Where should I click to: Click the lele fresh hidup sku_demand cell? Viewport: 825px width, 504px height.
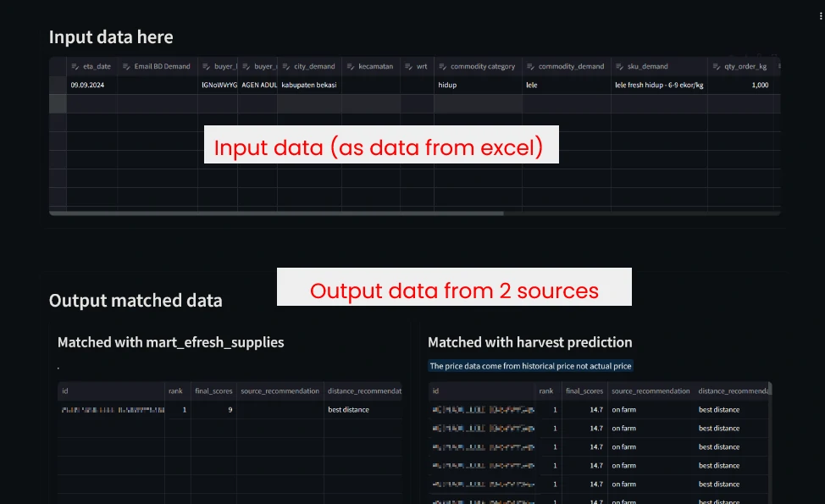[659, 85]
